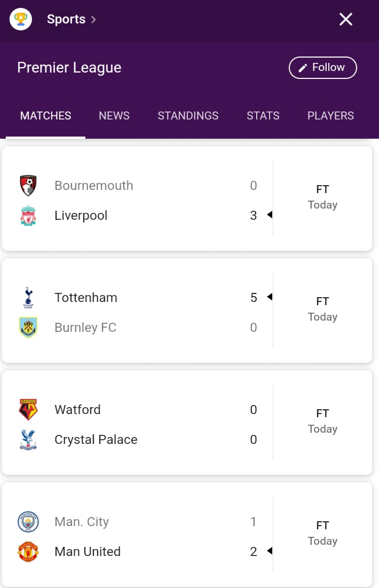Viewport: 379px width, 588px height.
Task: Click the Bournemouth club crest
Action: (28, 186)
